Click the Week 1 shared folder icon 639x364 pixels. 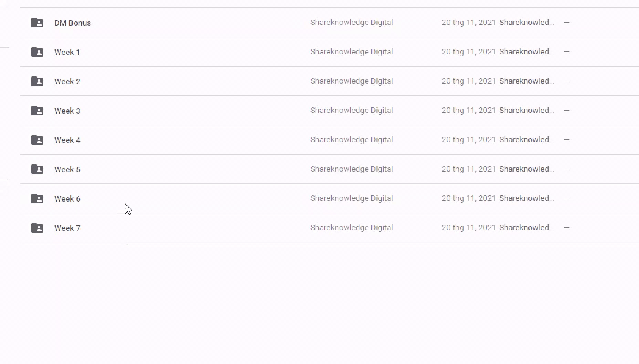tap(37, 52)
